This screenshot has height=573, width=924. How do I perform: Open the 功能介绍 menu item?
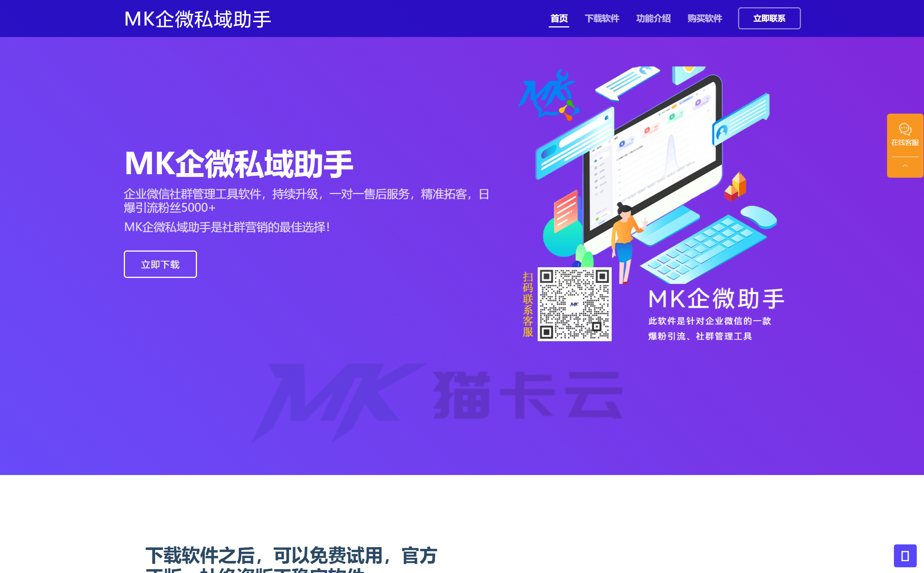[x=653, y=18]
